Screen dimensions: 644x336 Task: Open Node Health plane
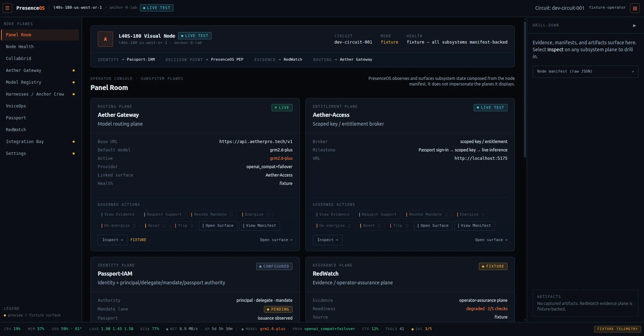40,47
